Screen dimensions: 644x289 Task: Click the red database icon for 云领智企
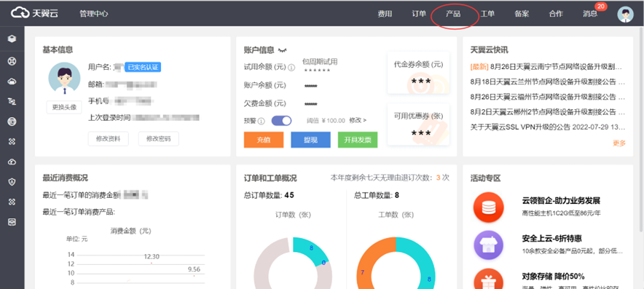(488, 207)
